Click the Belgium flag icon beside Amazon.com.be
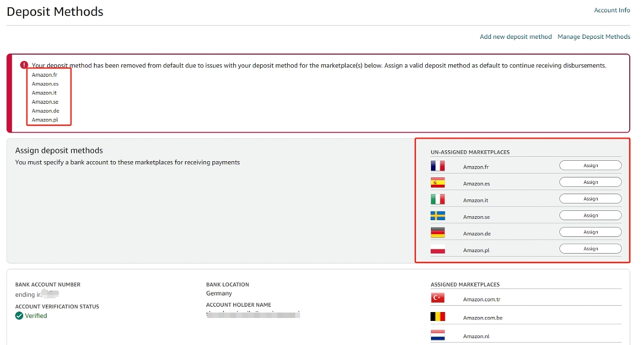The height and width of the screenshot is (345, 644). (437, 316)
